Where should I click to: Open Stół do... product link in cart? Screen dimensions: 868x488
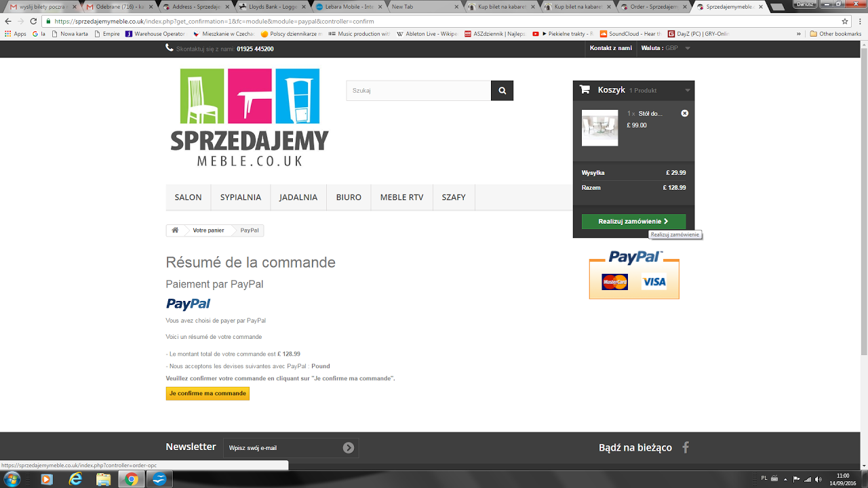[650, 114]
